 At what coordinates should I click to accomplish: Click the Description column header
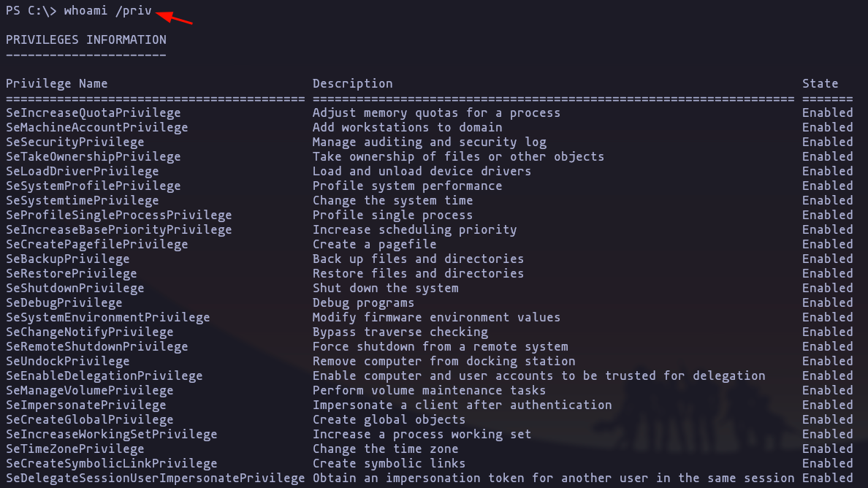(x=353, y=83)
